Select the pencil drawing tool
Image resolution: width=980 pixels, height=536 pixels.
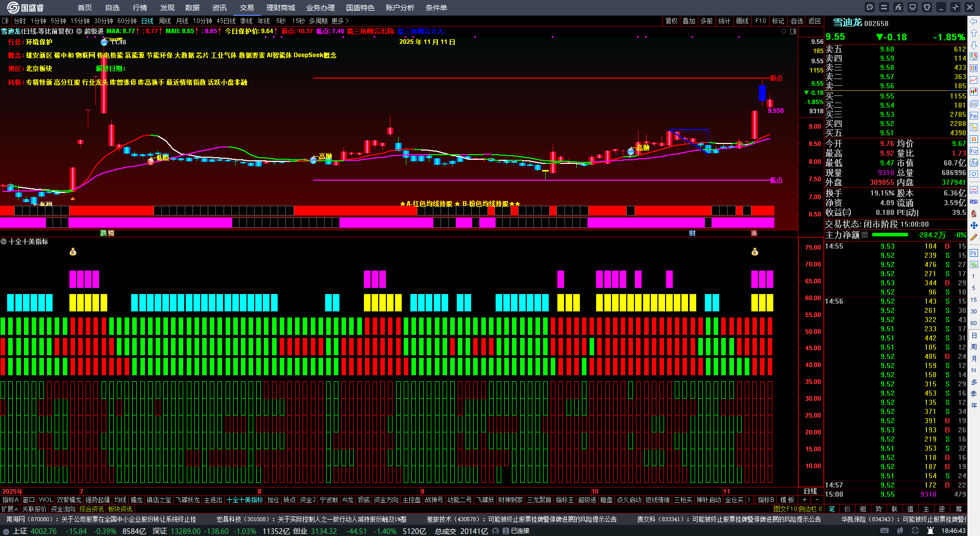pyautogui.click(x=974, y=237)
